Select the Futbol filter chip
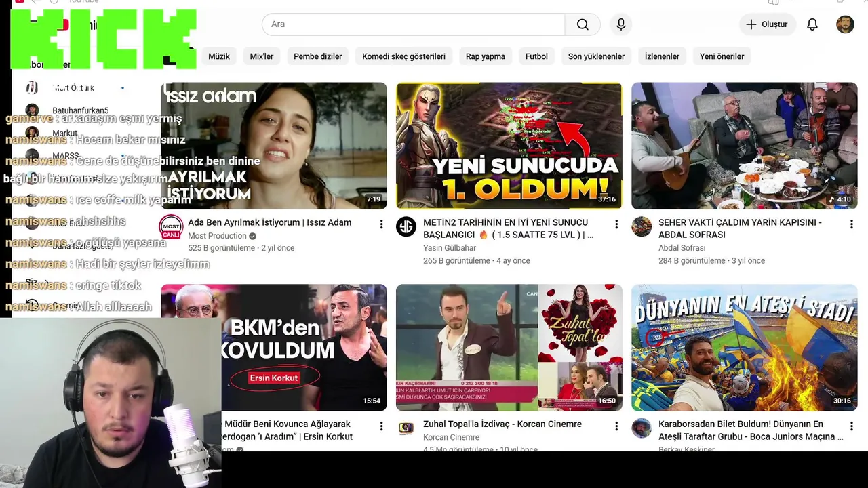 [536, 56]
